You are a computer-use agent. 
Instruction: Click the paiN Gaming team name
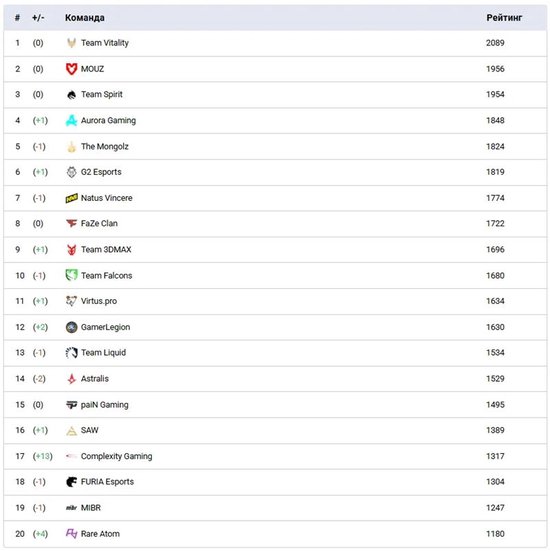105,405
